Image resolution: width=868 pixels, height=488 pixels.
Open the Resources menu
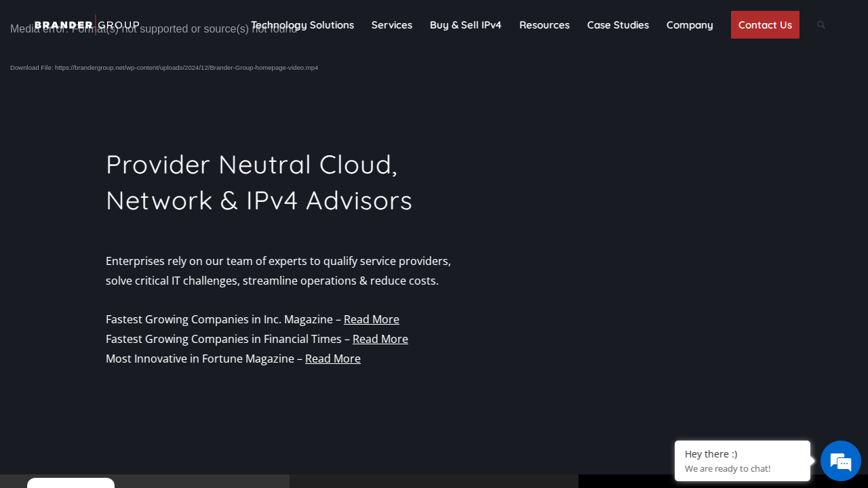[545, 25]
